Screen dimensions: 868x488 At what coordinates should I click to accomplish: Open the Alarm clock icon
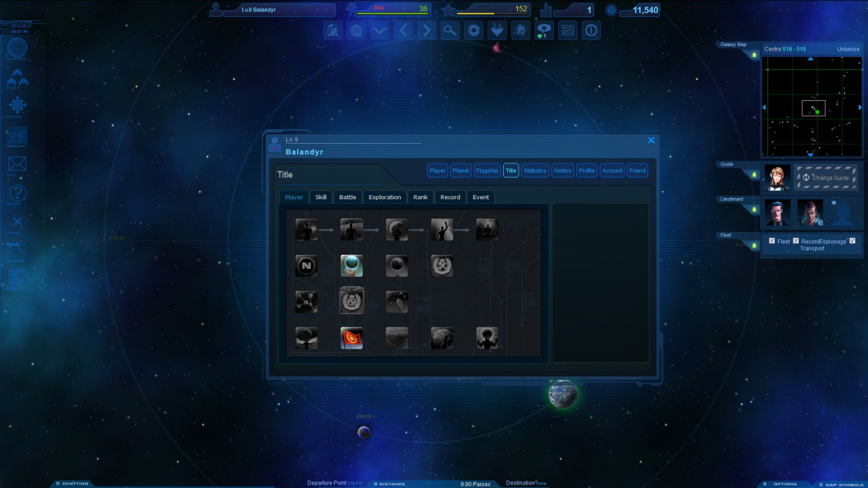(x=17, y=251)
